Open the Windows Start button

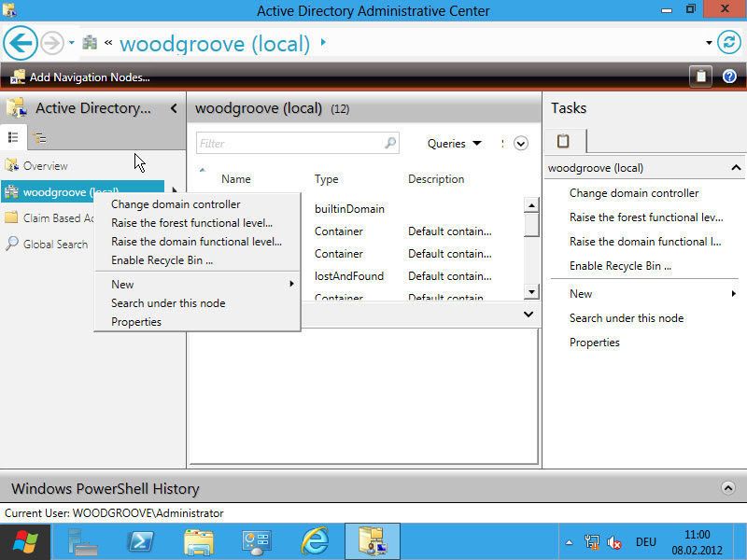[25, 542]
